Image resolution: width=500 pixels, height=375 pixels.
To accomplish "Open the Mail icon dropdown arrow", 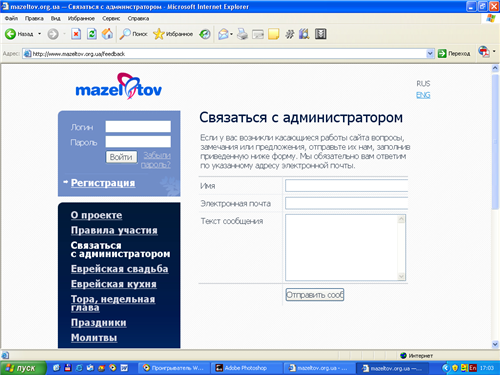I will click(231, 34).
